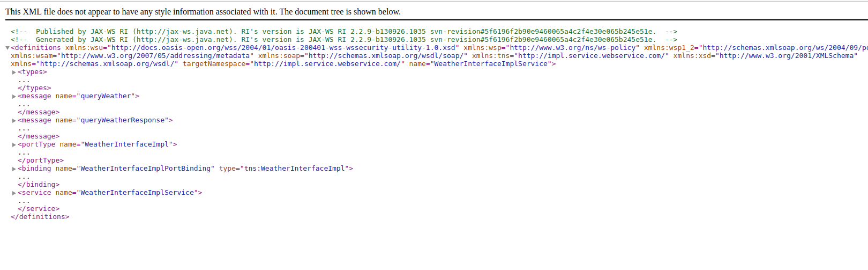
Task: Click the "This XML file does not appear" notice
Action: [203, 12]
